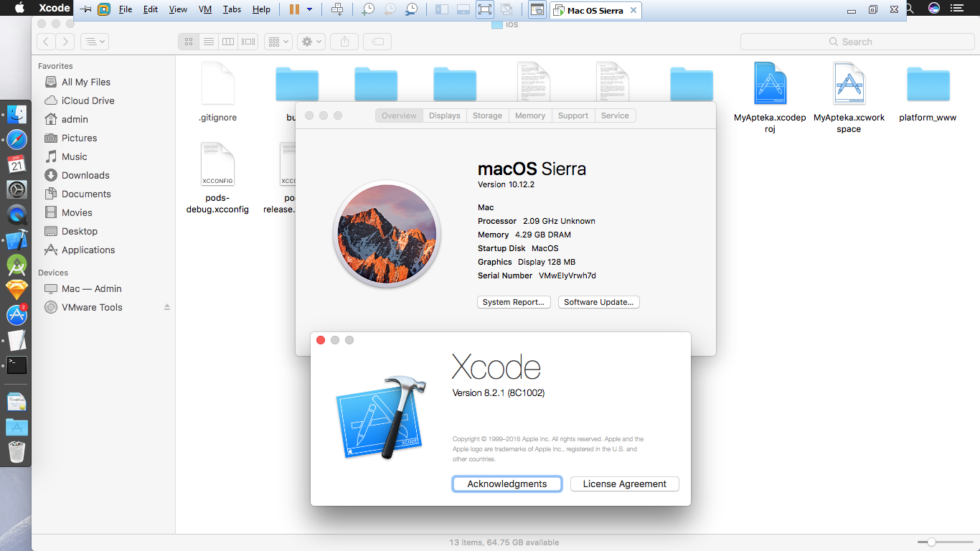Open the VMware VM menu
Viewport: 980px width, 551px height.
point(205,9)
